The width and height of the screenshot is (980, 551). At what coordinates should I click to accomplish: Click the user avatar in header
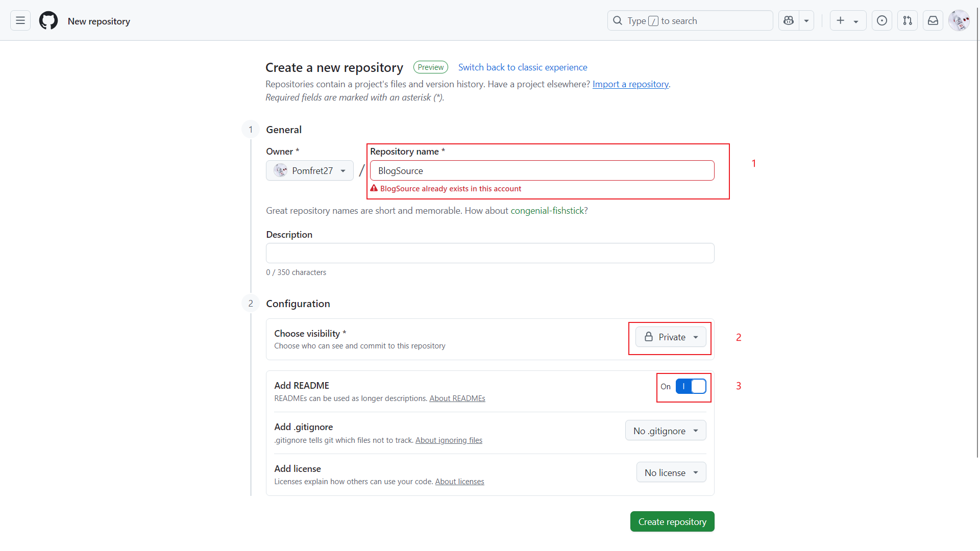pos(959,20)
